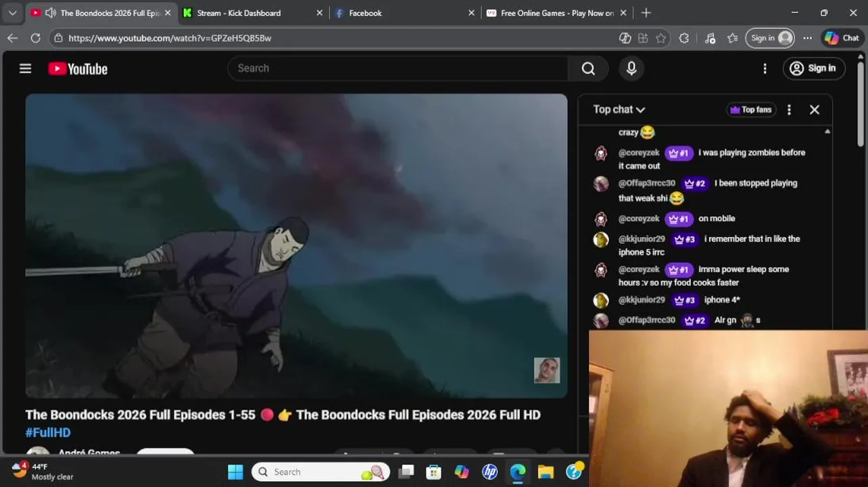The height and width of the screenshot is (487, 868).
Task: Close the live chat panel
Action: click(x=815, y=110)
